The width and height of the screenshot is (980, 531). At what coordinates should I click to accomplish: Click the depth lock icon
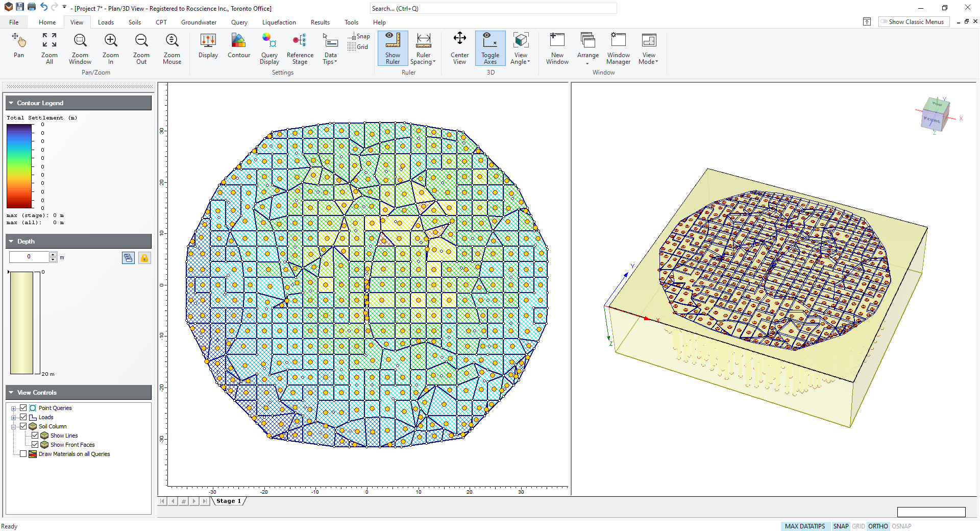[144, 258]
